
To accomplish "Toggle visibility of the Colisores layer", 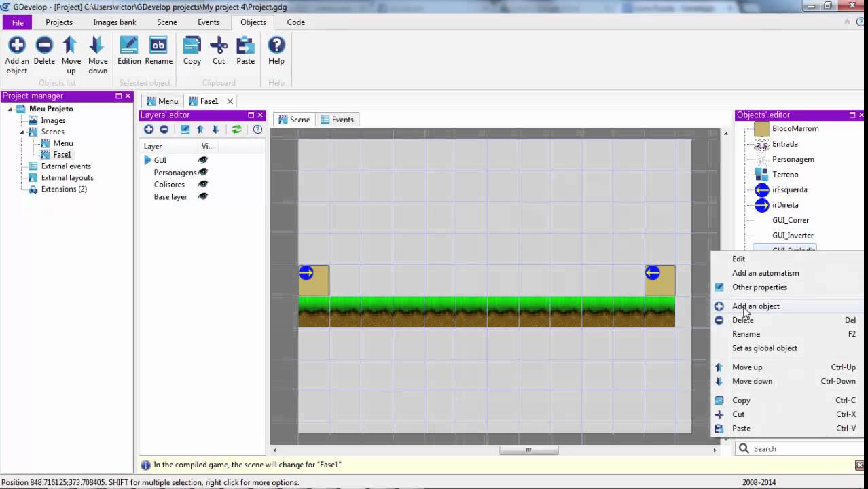I will coord(202,185).
